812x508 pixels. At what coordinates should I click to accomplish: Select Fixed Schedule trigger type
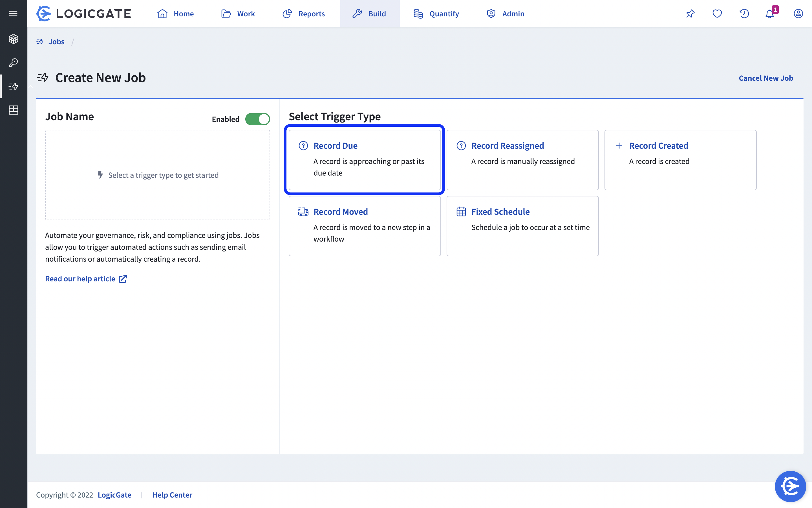click(x=522, y=226)
